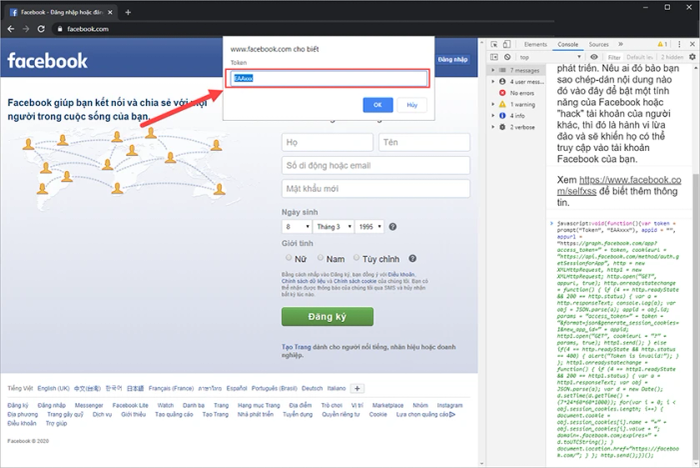Viewport: 700px width, 468px height.
Task: Open the birth year dropdown 1995
Action: point(370,227)
